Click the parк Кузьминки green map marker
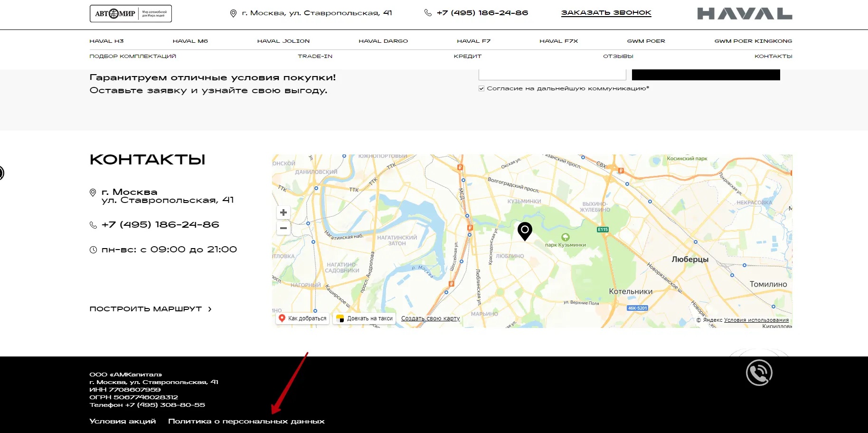Screen dimensions: 868x433 pyautogui.click(x=565, y=237)
